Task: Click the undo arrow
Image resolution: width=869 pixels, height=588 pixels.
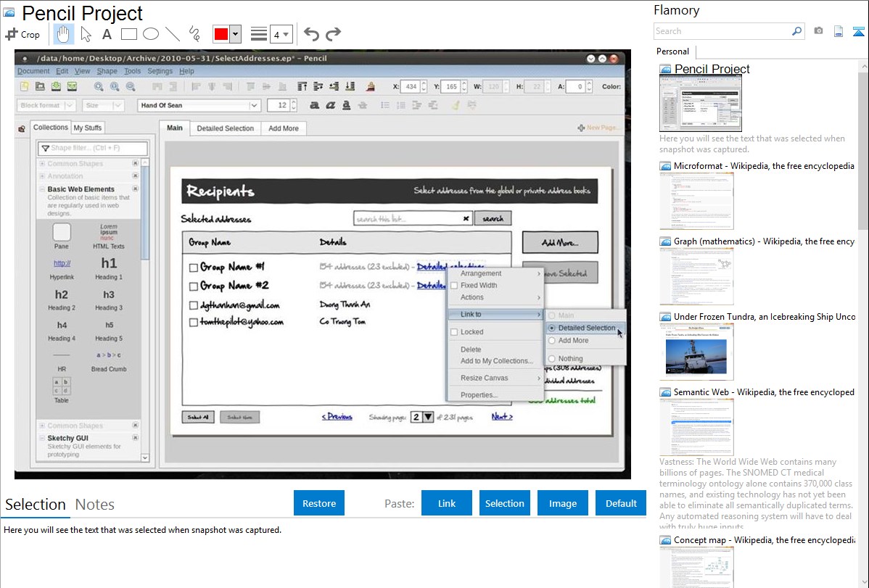Action: (311, 34)
